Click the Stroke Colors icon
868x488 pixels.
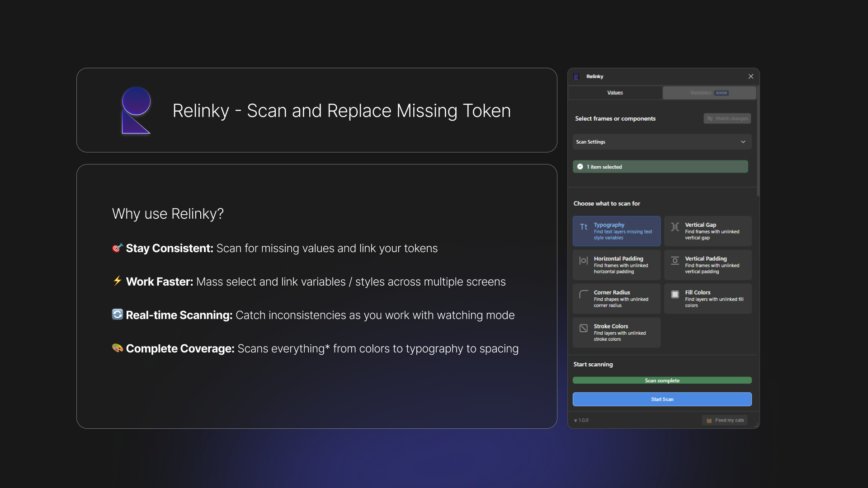pyautogui.click(x=584, y=328)
